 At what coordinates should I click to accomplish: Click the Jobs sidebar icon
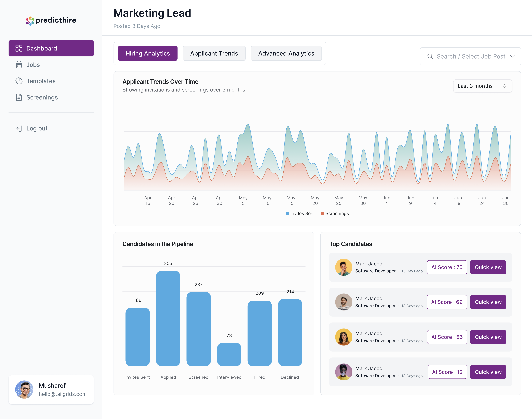[x=19, y=64]
